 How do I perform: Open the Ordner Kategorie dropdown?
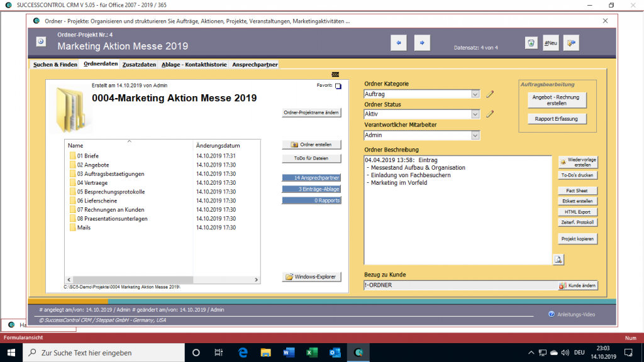(x=476, y=94)
